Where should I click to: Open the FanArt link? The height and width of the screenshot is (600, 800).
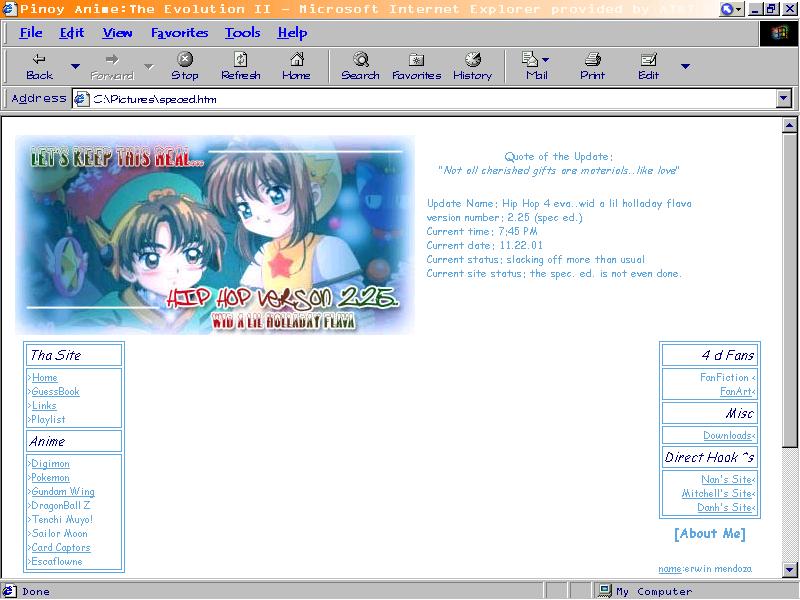(x=736, y=391)
